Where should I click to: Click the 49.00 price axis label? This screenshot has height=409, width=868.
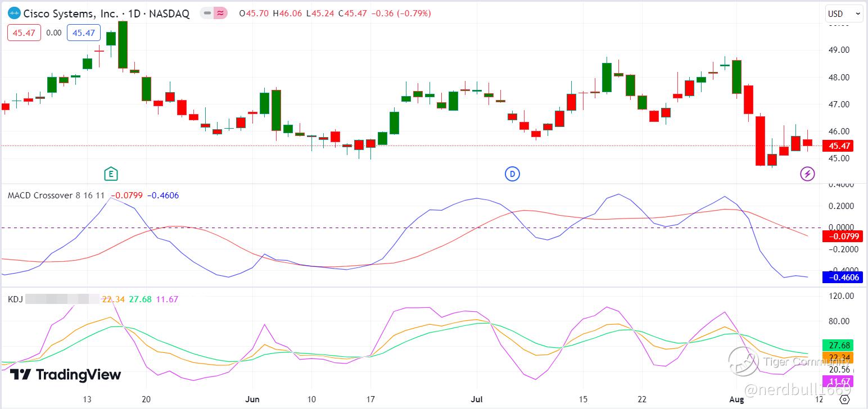point(838,50)
